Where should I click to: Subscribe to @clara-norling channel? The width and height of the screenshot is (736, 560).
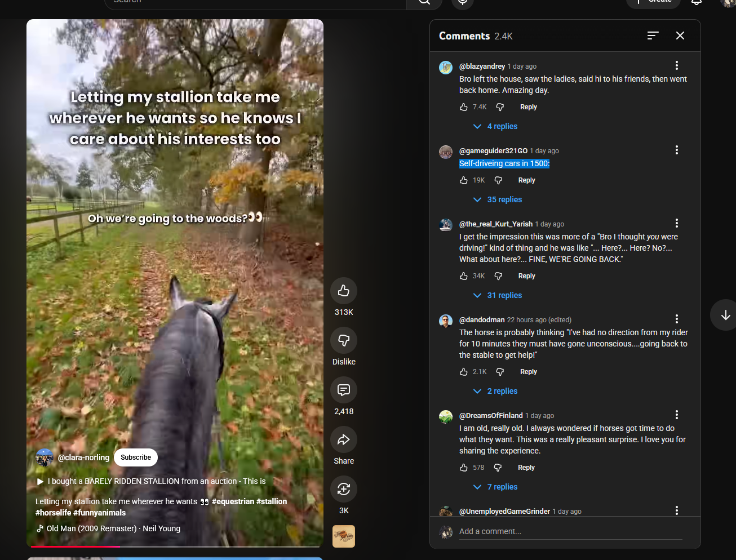(135, 457)
